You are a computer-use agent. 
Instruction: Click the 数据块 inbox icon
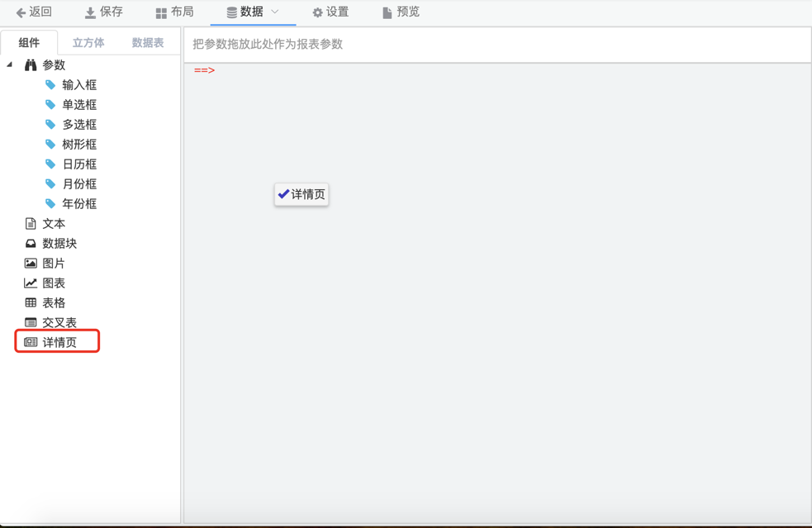(x=31, y=243)
